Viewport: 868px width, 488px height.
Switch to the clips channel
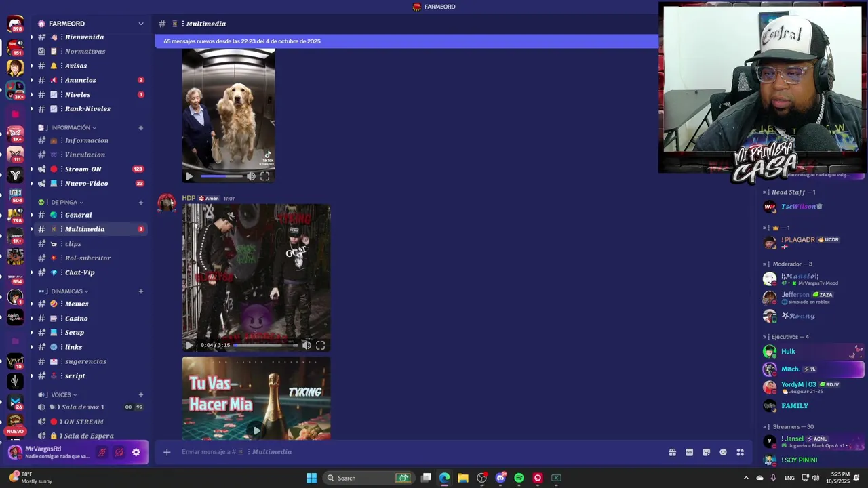pyautogui.click(x=91, y=243)
